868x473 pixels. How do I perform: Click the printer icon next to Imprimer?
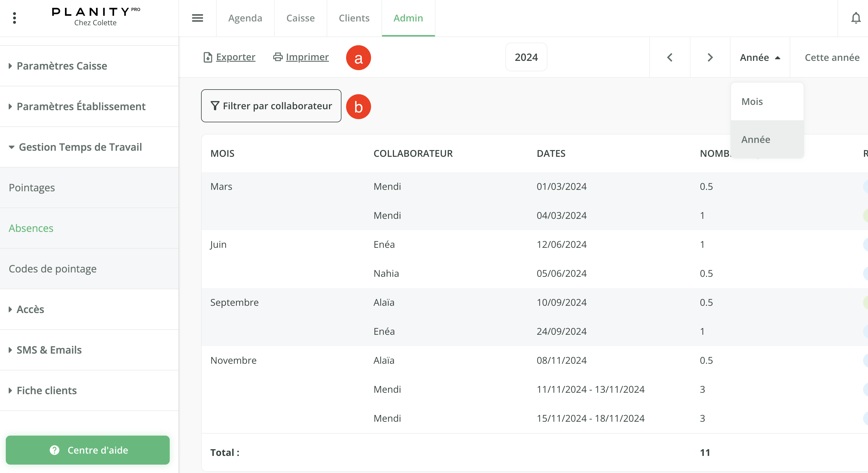point(277,57)
